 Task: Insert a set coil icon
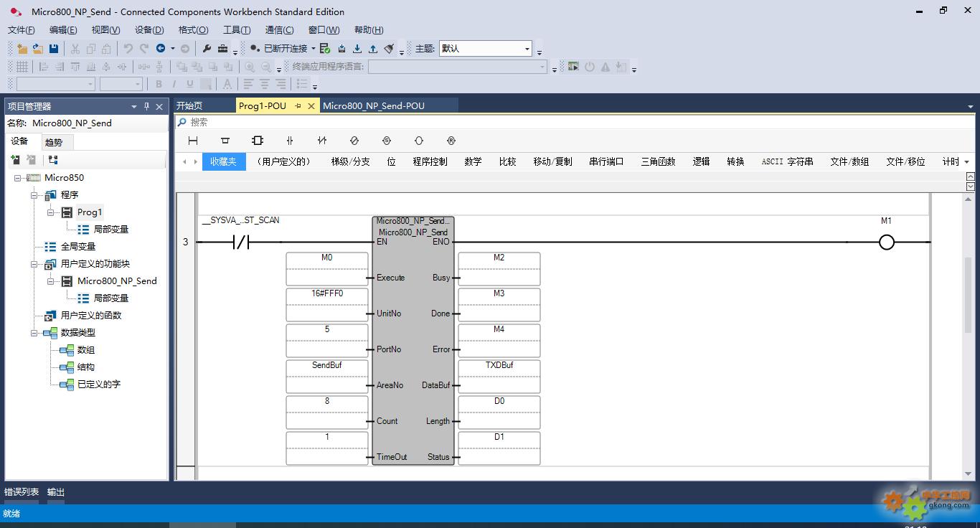(x=387, y=141)
